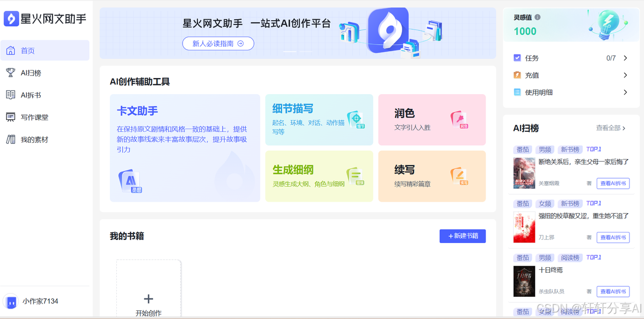Open 写作课堂 in the sidebar
The image size is (644, 319).
click(45, 117)
